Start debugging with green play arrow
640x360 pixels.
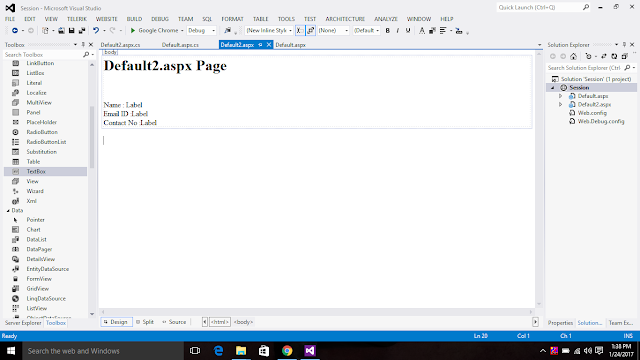133,31
